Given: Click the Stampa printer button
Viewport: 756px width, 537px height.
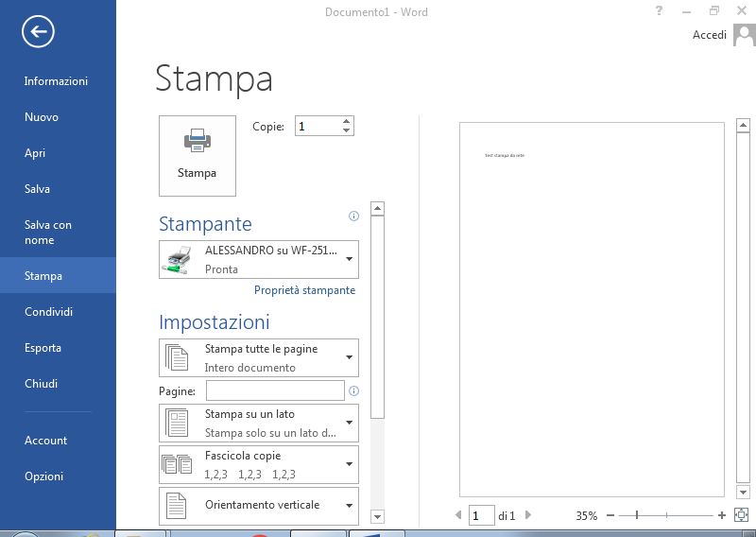Looking at the screenshot, I should click(198, 156).
